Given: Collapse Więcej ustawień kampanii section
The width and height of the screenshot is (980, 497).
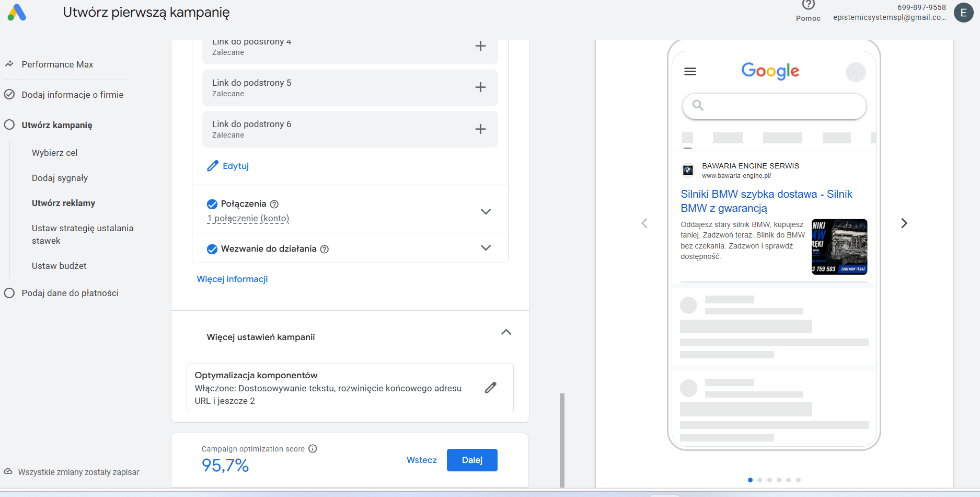Looking at the screenshot, I should click(x=506, y=332).
